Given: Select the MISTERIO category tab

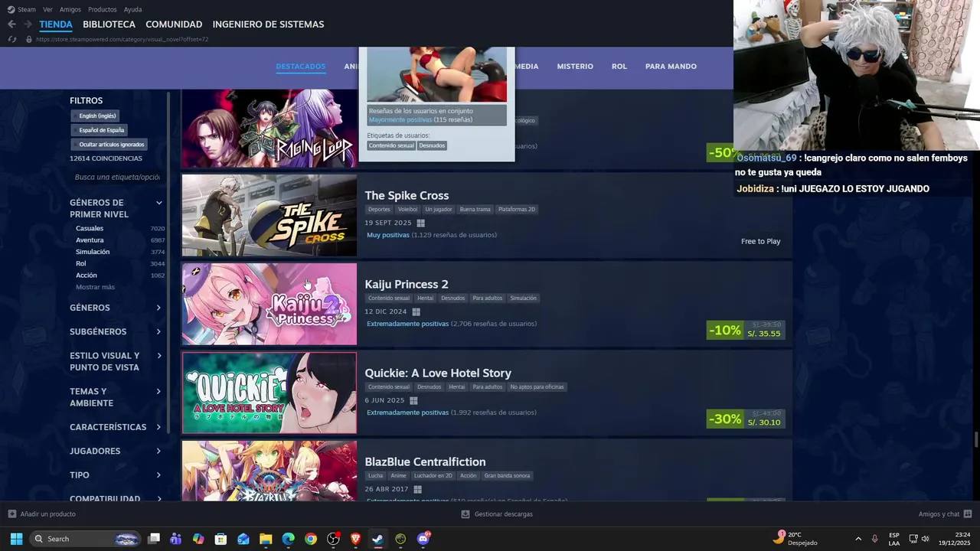Looking at the screenshot, I should pyautogui.click(x=575, y=67).
